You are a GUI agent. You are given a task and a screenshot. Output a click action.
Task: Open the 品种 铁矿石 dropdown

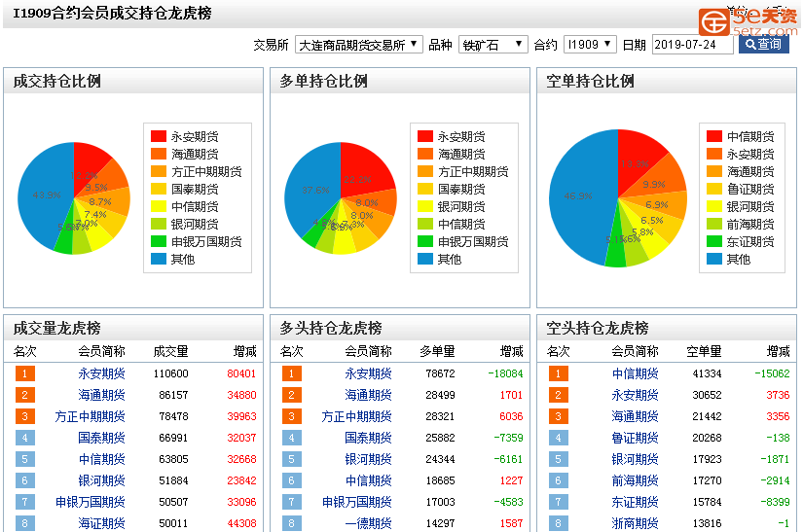point(493,45)
